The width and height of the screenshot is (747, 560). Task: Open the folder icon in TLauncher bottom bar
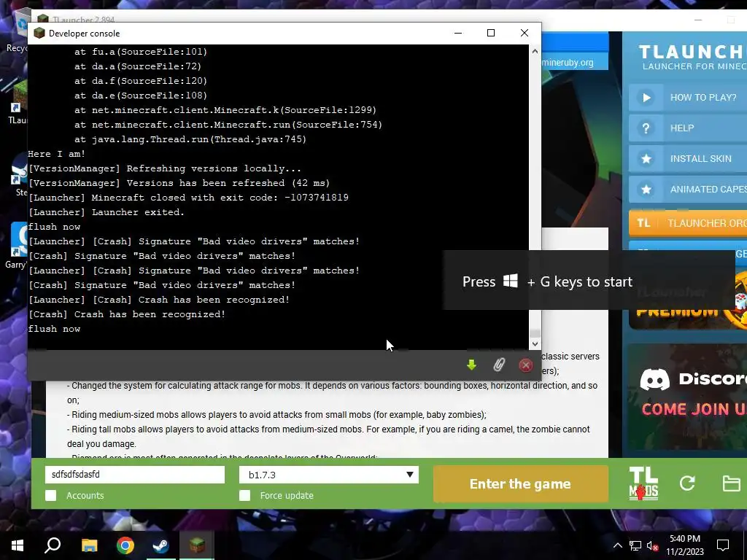pyautogui.click(x=731, y=483)
